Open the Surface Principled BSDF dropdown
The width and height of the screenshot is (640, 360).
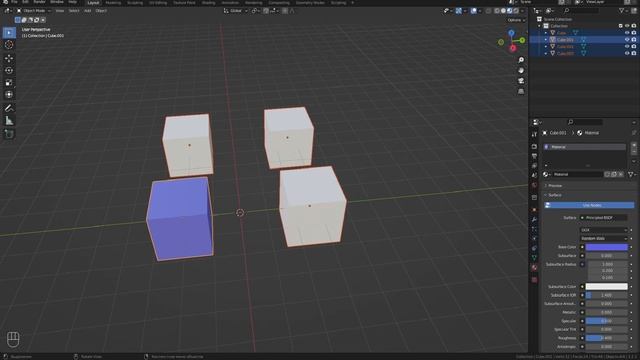click(x=603, y=218)
